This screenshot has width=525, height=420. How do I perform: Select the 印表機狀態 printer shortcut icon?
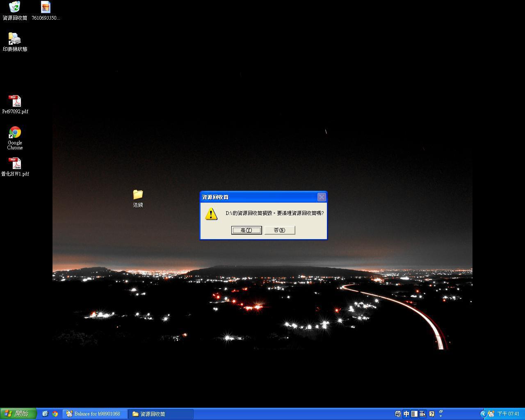(15, 42)
